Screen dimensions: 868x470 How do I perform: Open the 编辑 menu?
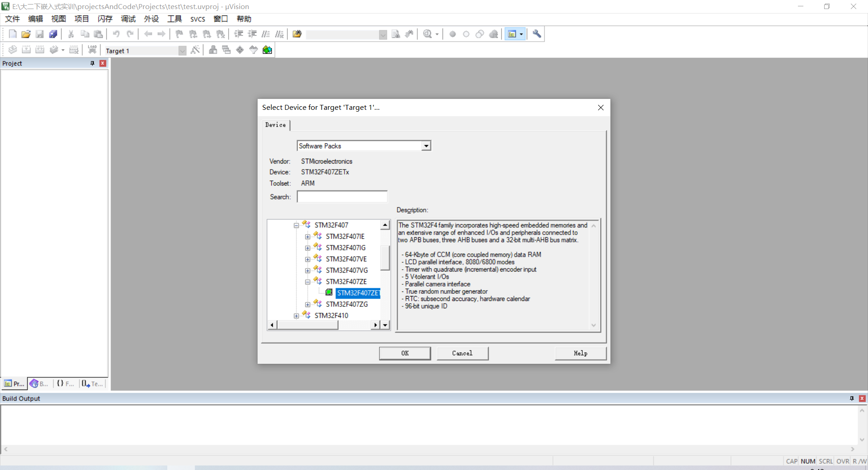click(x=35, y=19)
